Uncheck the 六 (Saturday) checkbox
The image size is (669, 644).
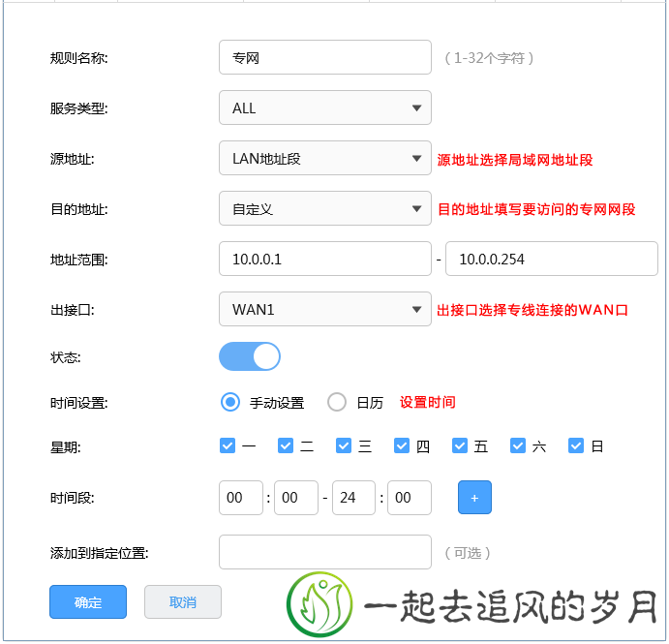pyautogui.click(x=519, y=446)
